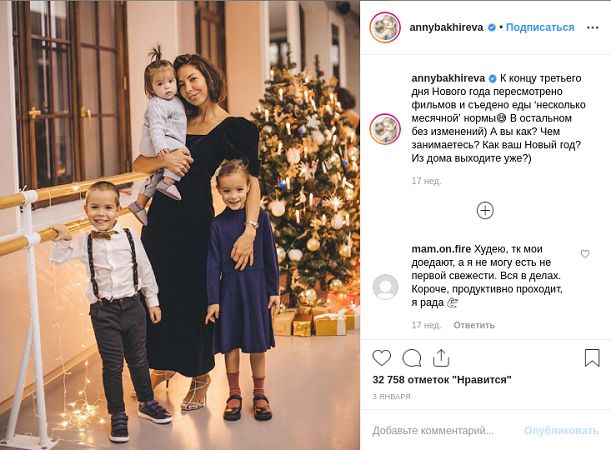The width and height of the screenshot is (611, 450).
Task: Open annybakhireva header profile avatar
Action: (385, 27)
